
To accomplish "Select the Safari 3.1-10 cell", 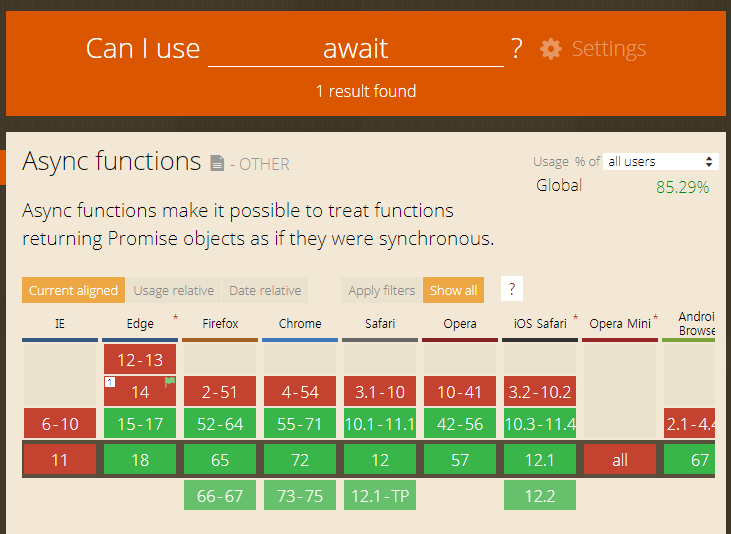I will (x=380, y=391).
